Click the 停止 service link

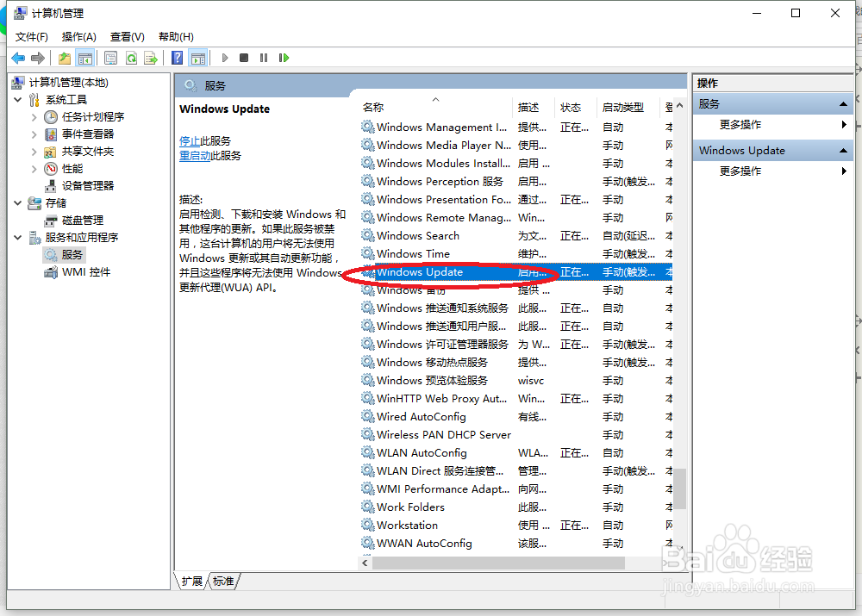[190, 140]
